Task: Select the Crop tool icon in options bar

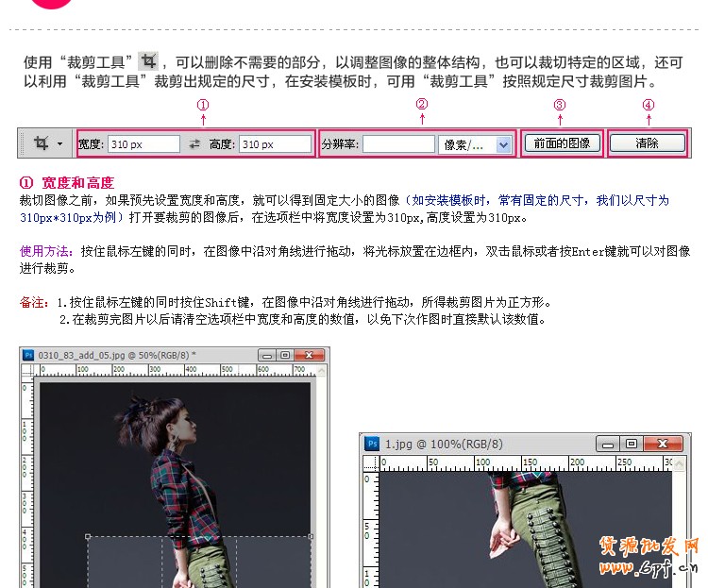Action: (41, 143)
